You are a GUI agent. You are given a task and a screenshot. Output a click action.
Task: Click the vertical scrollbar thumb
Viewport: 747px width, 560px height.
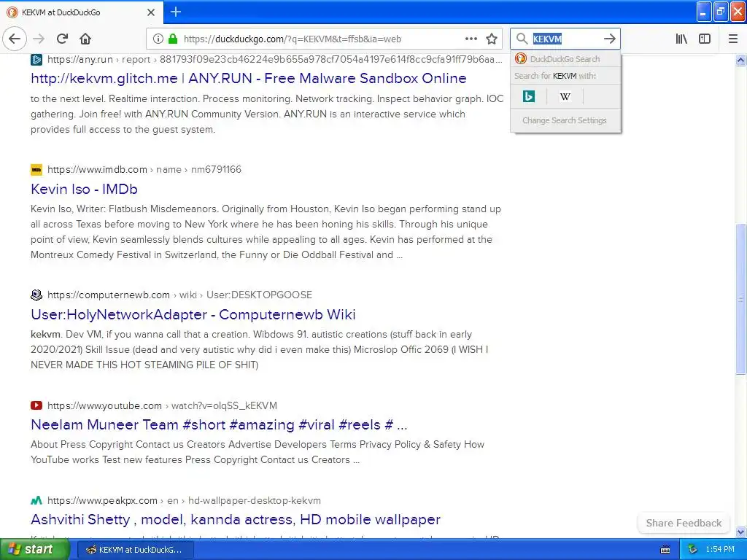[x=740, y=298]
